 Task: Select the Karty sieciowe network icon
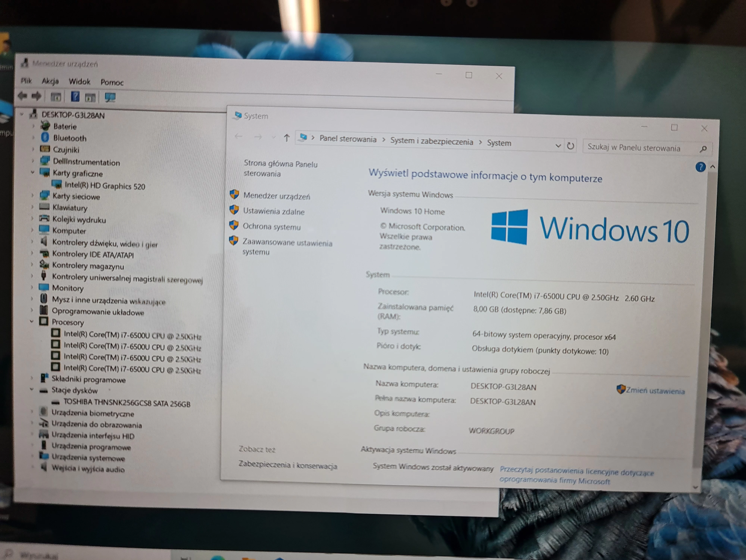[45, 195]
